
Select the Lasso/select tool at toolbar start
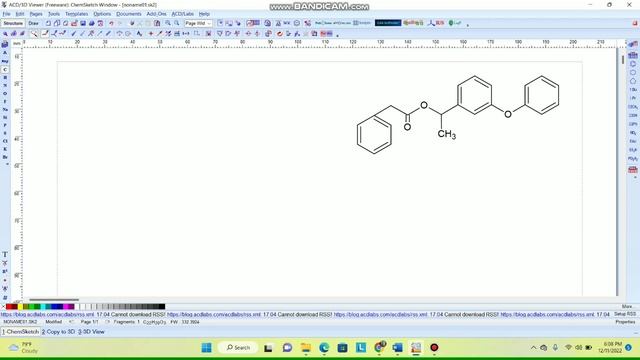(5, 33)
